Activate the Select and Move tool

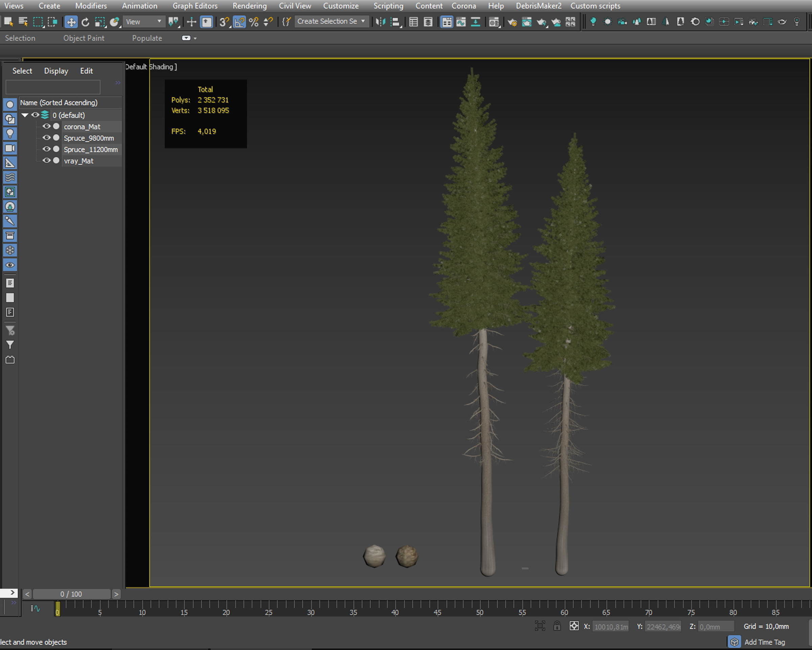pos(71,22)
